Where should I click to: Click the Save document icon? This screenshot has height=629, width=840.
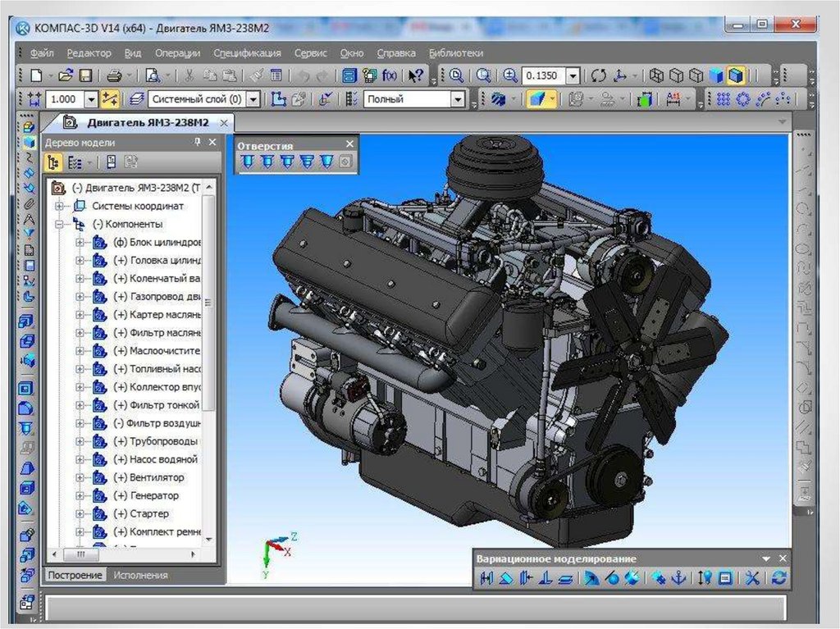point(86,75)
